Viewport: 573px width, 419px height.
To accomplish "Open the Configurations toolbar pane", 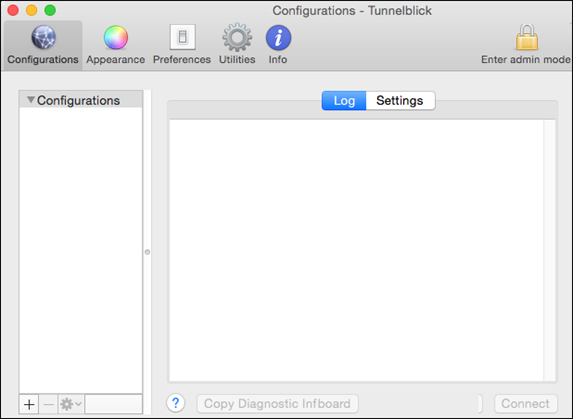I will point(43,45).
